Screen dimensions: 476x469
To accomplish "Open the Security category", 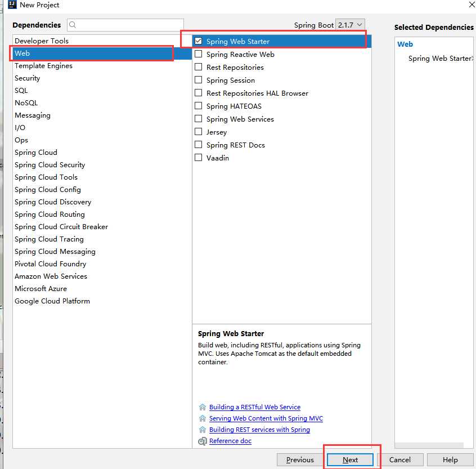I will [102, 78].
